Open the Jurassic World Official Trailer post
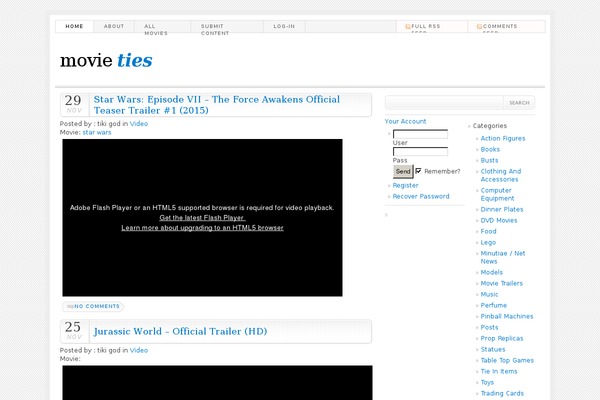 point(180,331)
